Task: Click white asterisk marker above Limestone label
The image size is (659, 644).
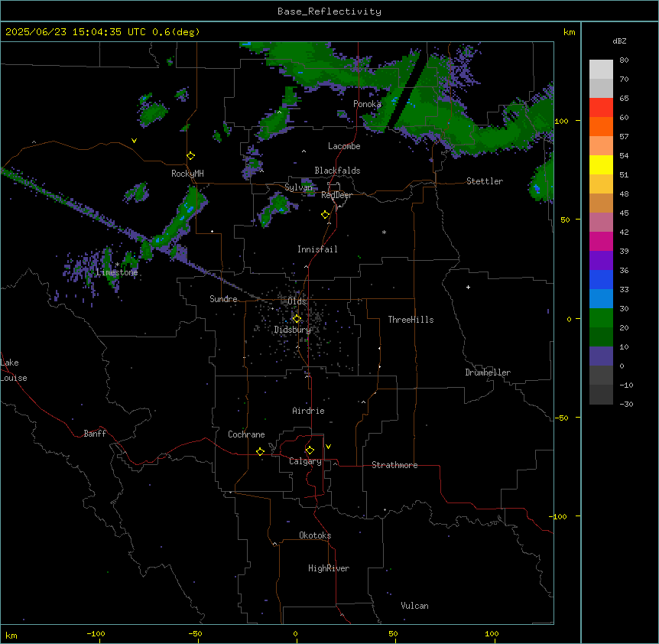Action: (x=117, y=265)
